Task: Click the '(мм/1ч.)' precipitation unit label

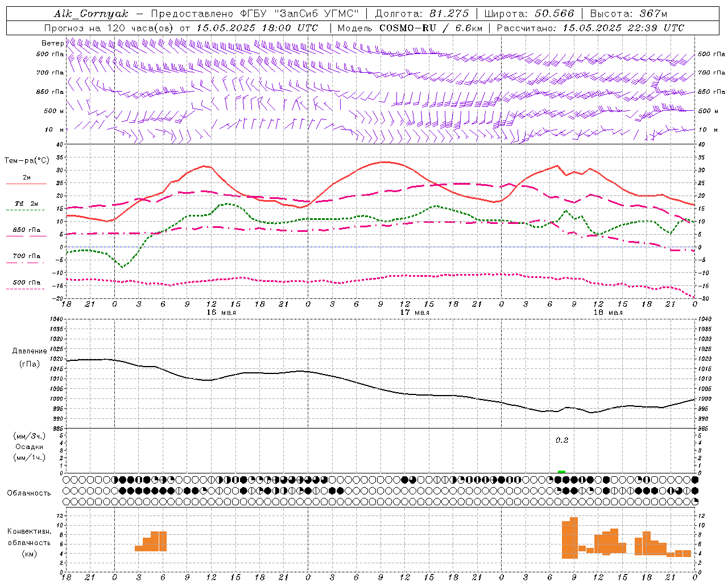Action: pyautogui.click(x=30, y=458)
